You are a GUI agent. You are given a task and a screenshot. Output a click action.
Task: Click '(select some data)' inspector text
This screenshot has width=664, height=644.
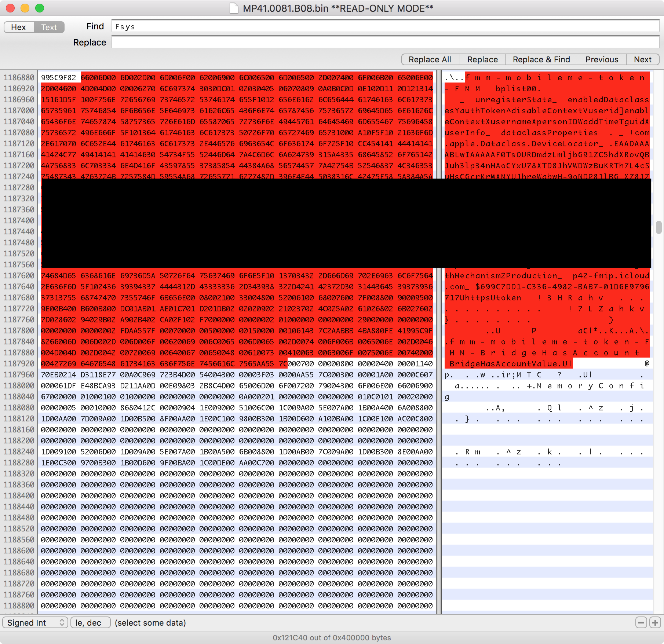tap(150, 623)
